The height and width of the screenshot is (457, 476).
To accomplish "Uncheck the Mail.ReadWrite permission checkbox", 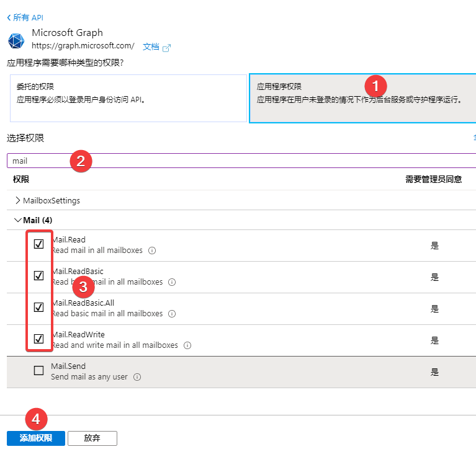I will point(38,339).
